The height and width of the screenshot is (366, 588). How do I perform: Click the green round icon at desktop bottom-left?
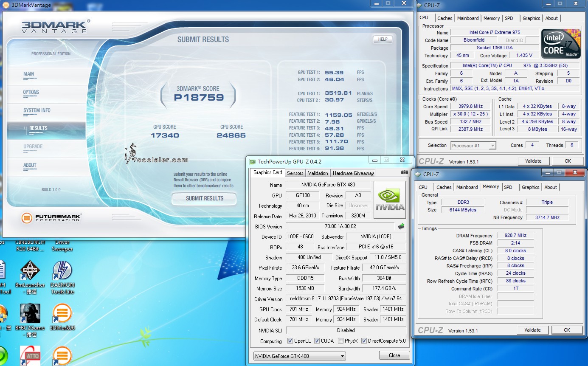3,356
